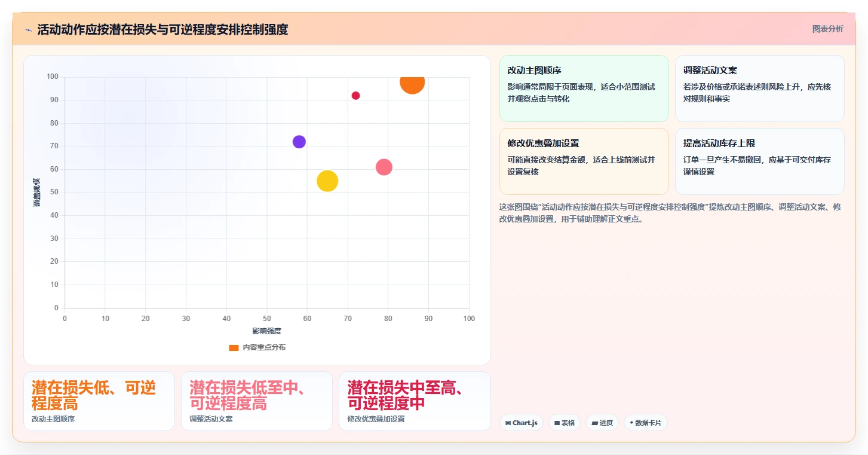Select the small red bubble in the chart
This screenshot has height=455, width=868.
[x=356, y=96]
